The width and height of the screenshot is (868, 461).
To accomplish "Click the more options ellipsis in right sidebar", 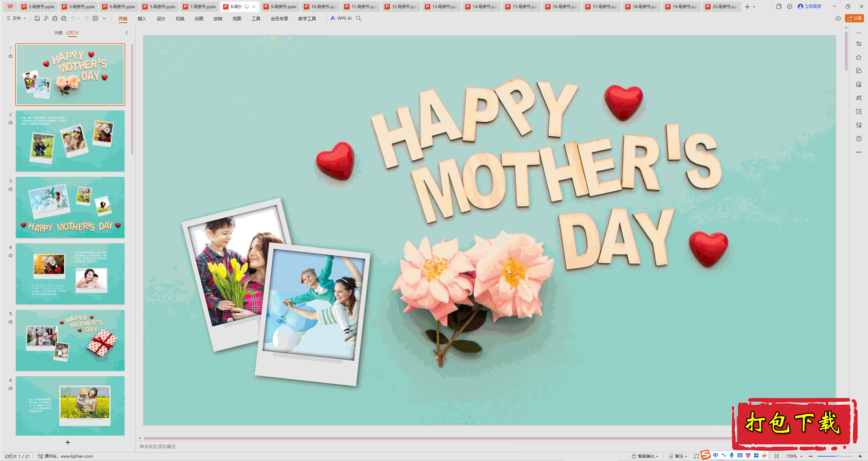I will pos(859,152).
